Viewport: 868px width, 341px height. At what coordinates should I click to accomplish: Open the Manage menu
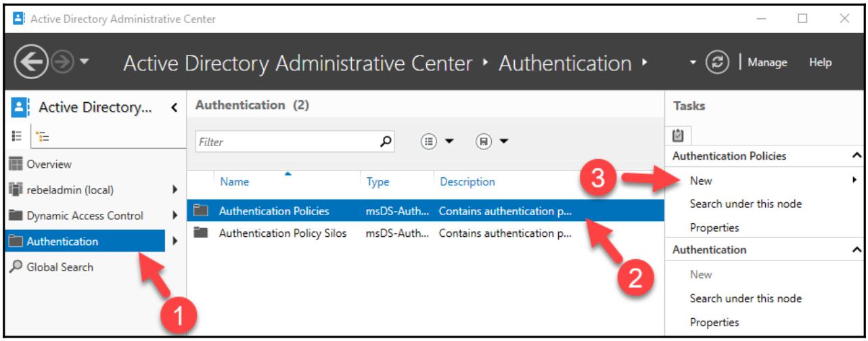(x=771, y=63)
